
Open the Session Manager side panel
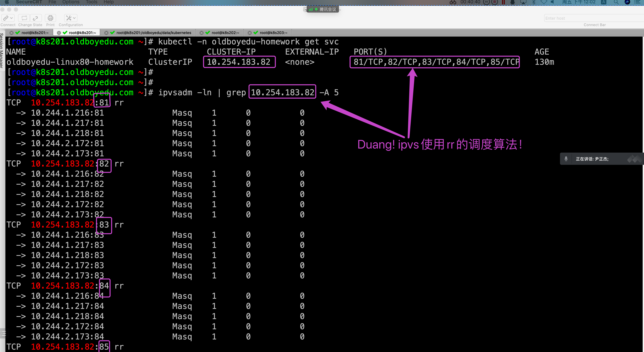2,51
